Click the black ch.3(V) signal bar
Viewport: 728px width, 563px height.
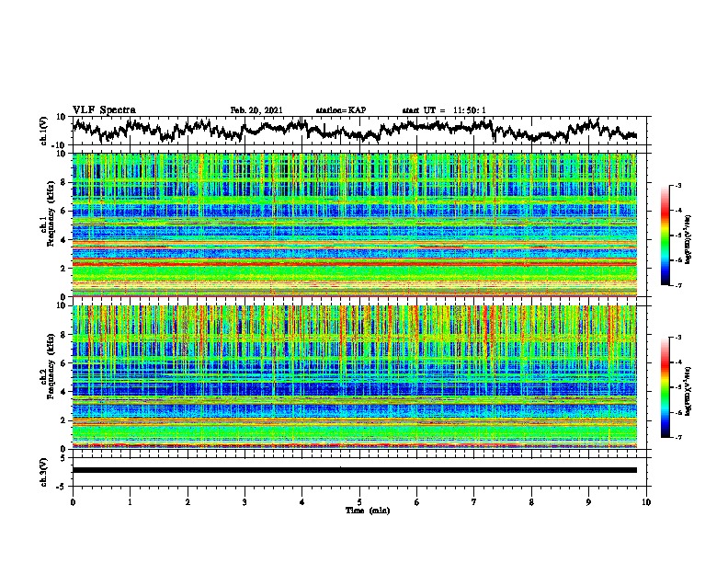[355, 470]
